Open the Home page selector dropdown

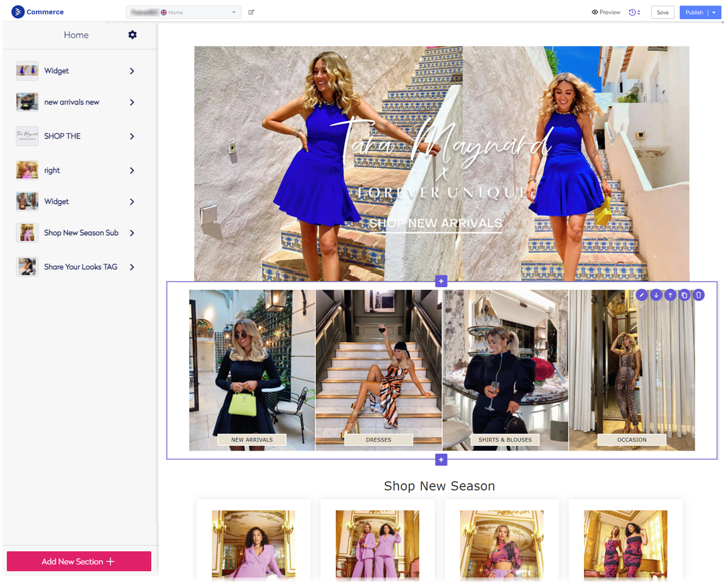[183, 12]
